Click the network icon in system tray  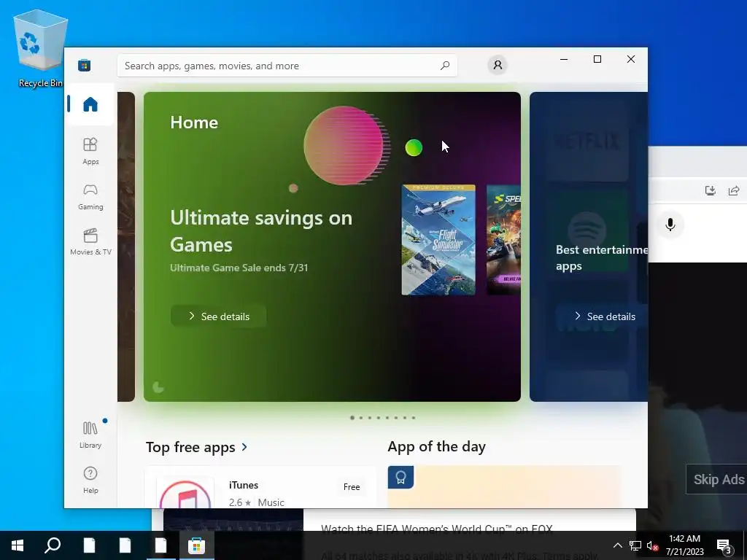(635, 545)
